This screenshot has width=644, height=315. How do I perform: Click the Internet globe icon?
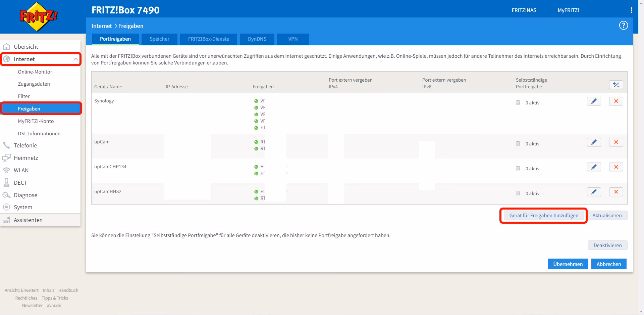pos(6,59)
